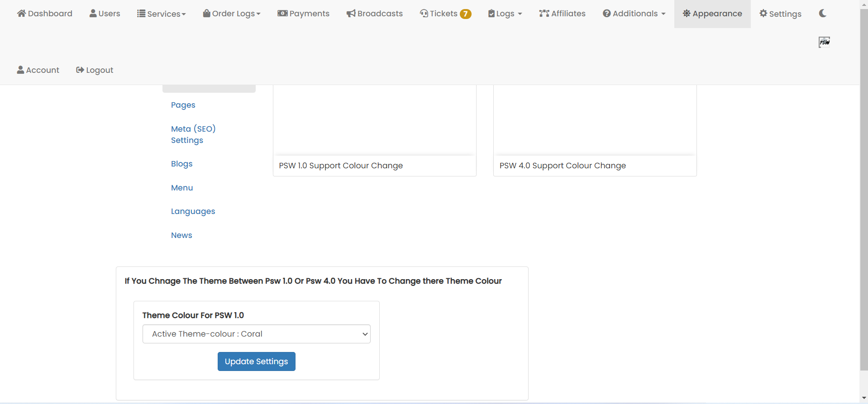Click the Broadcasts megaphone icon
The image size is (868, 404).
(x=351, y=14)
